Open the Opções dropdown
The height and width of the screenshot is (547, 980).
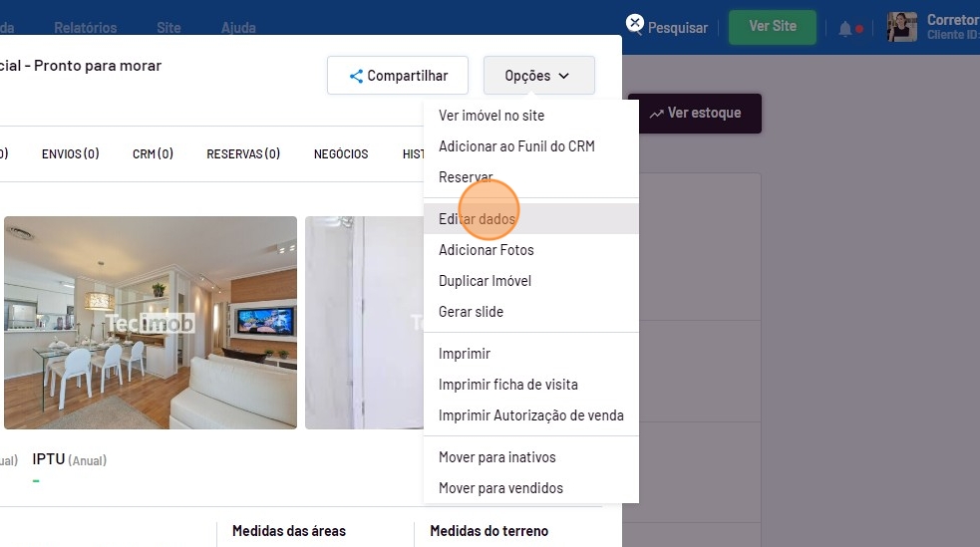click(538, 76)
